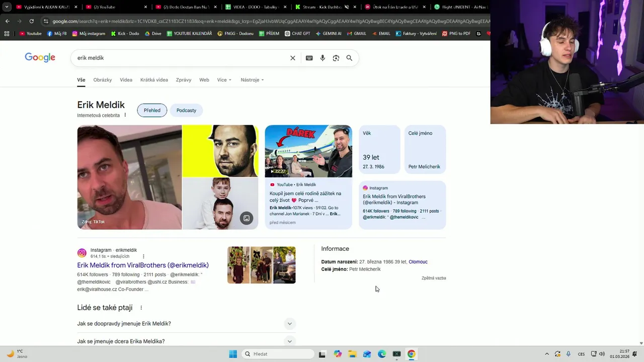The width and height of the screenshot is (644, 362).
Task: Open Erik Meldik from ViralBrothers Instagram link
Action: 143,265
